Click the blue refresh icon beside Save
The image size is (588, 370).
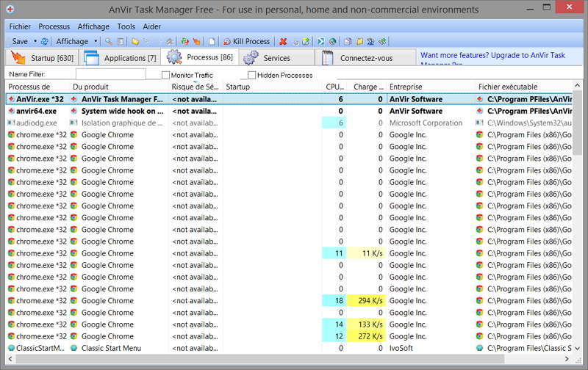(45, 42)
